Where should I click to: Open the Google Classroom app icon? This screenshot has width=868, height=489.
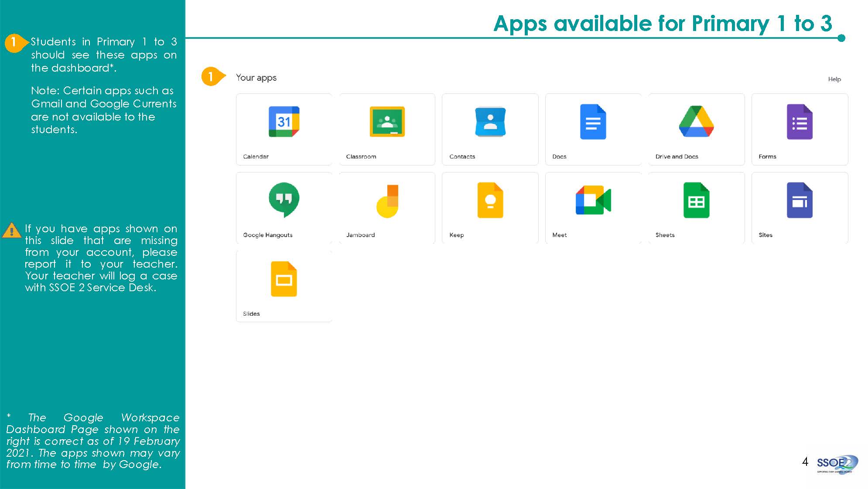tap(387, 121)
